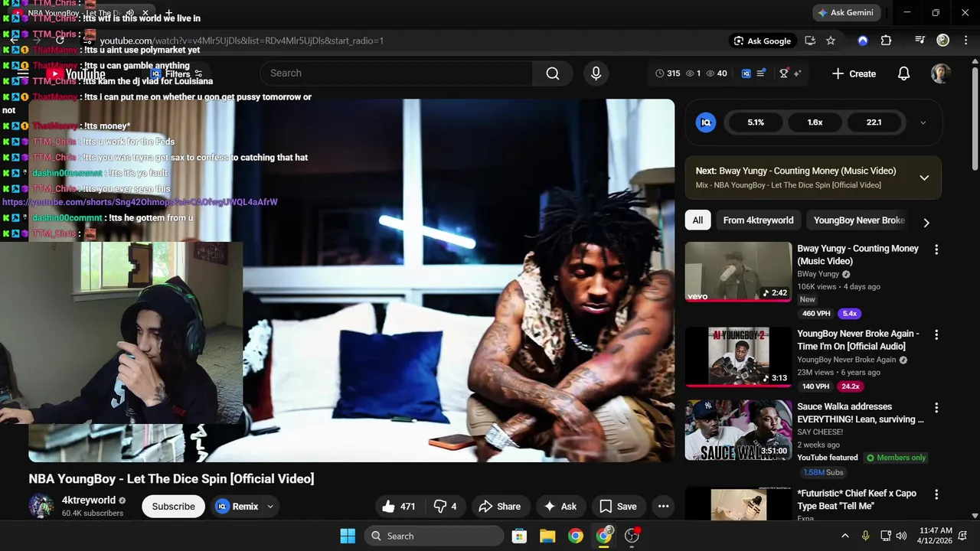Open the 4ktreyworld channel avatar

point(41,507)
